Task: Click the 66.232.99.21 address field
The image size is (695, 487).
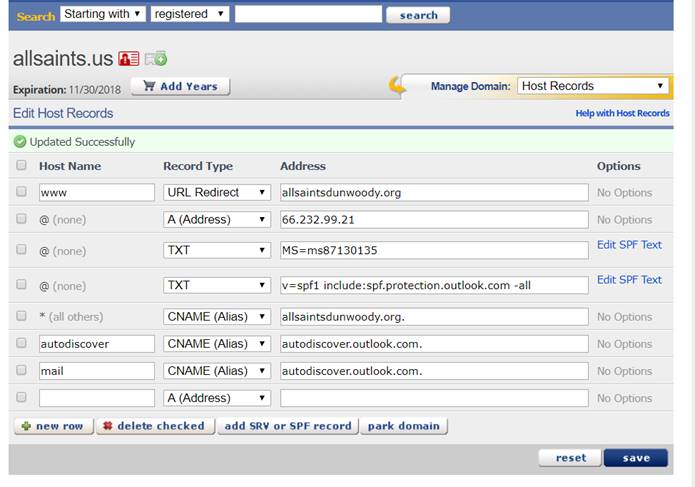Action: click(x=433, y=220)
